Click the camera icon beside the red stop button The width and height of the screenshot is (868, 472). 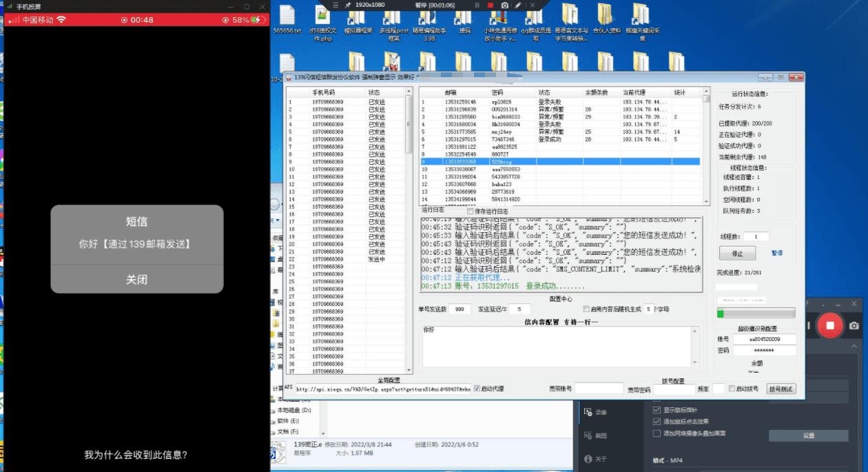[854, 325]
